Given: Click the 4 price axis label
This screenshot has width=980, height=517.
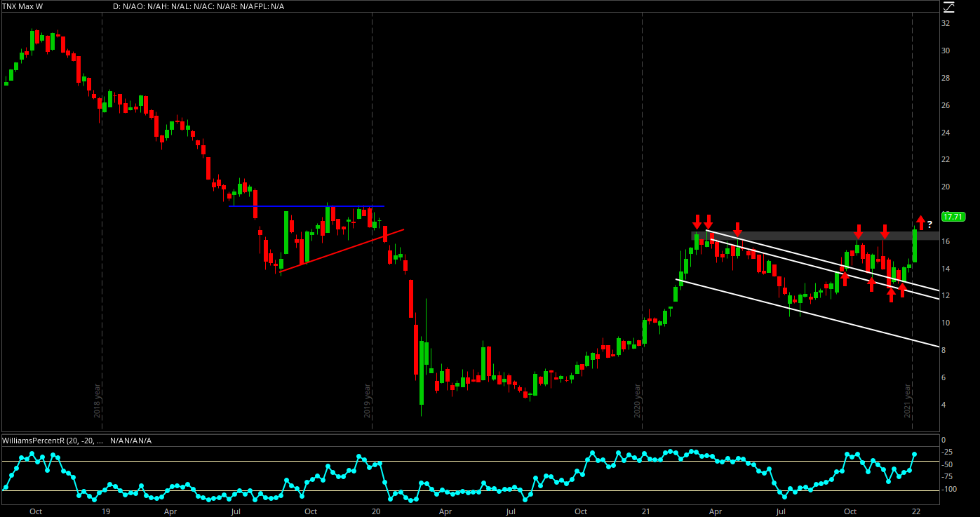Looking at the screenshot, I should [x=945, y=405].
